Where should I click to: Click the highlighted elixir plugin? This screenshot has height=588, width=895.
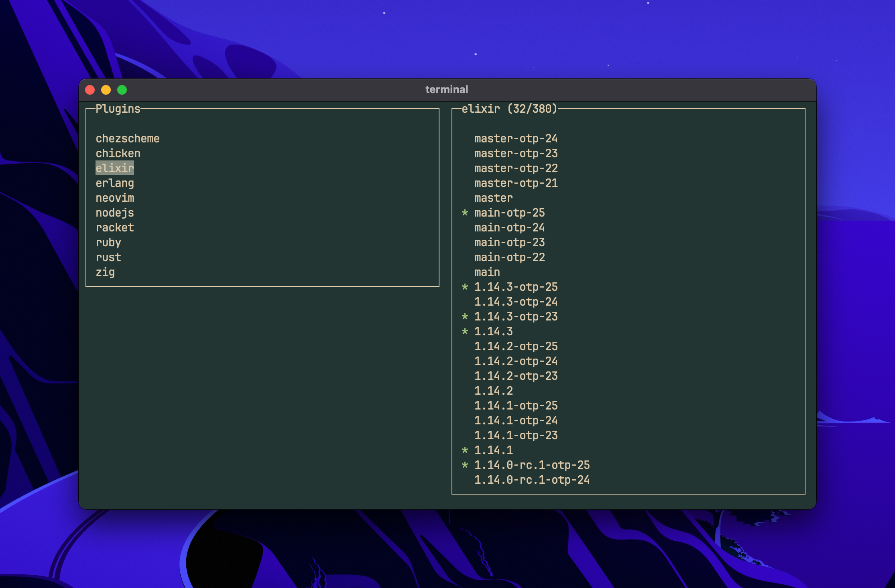(115, 168)
